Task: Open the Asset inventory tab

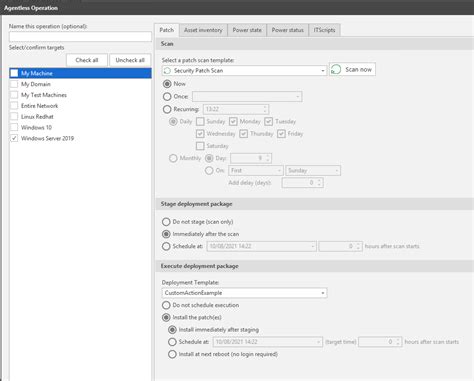Action: pos(203,30)
